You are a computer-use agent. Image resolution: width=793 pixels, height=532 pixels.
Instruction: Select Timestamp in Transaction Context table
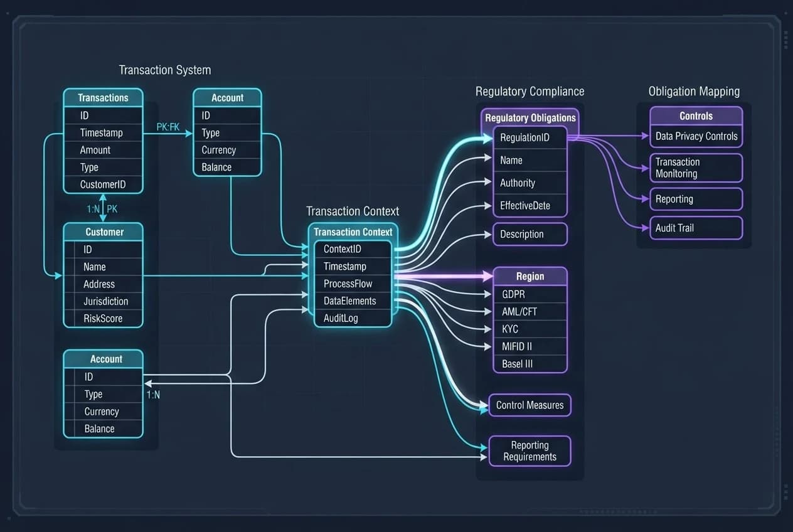click(353, 267)
